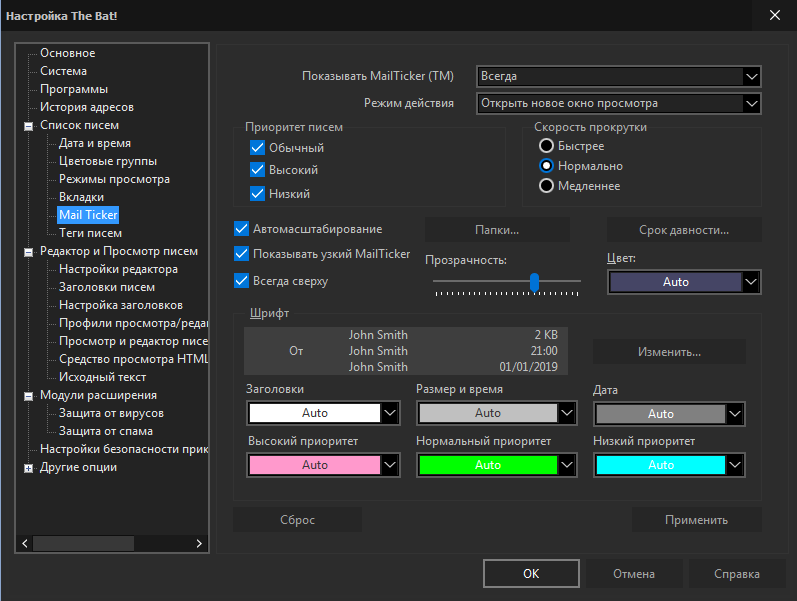Open Низкий приоритет color dropdown arrow
This screenshot has width=797, height=601.
(735, 465)
